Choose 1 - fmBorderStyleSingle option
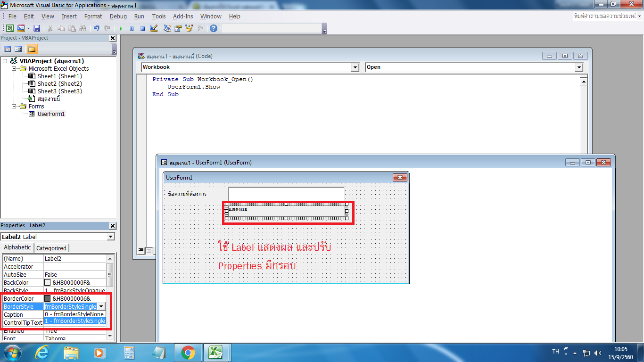Viewport: 644px width, 362px height. [74, 321]
